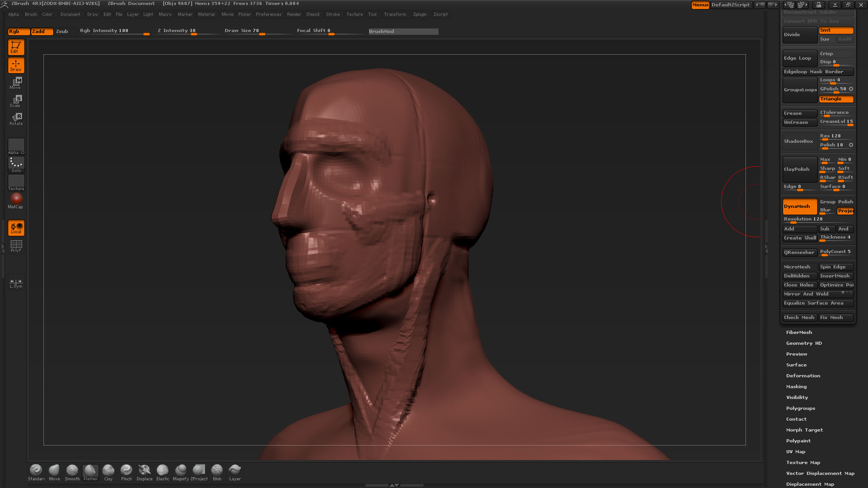The width and height of the screenshot is (868, 488).
Task: Expand the Deformation section
Action: tap(802, 376)
